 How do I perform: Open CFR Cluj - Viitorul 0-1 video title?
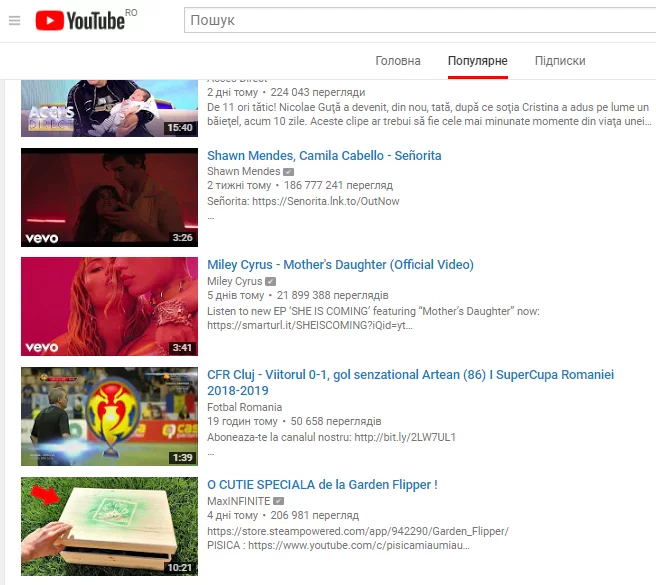point(410,382)
